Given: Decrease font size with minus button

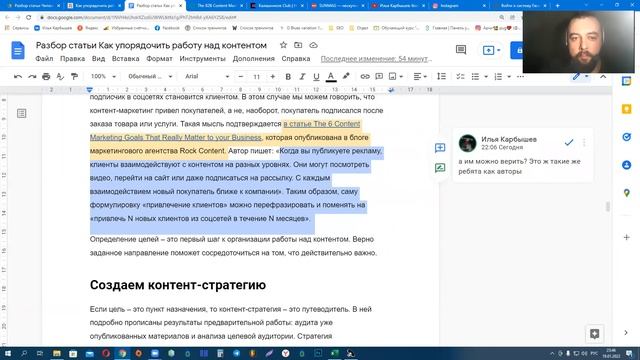Looking at the screenshot, I should point(241,77).
